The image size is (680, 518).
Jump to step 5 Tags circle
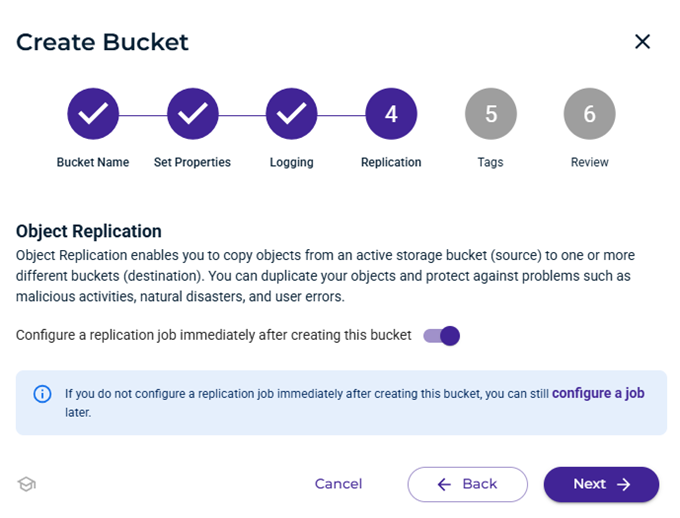(x=490, y=114)
